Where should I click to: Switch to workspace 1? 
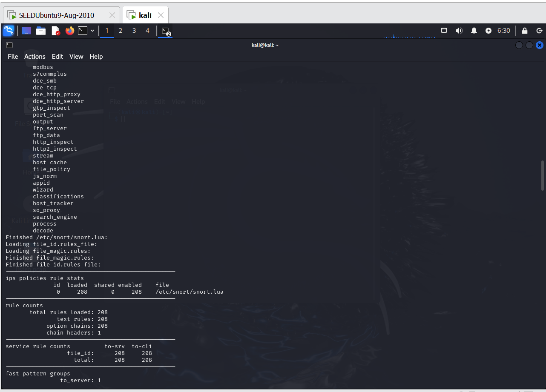pos(107,31)
